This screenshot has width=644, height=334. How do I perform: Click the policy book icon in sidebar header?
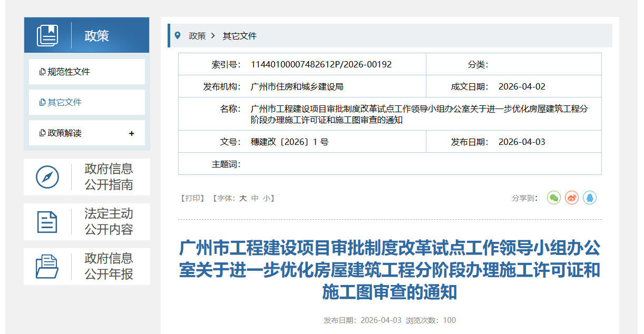tap(48, 35)
